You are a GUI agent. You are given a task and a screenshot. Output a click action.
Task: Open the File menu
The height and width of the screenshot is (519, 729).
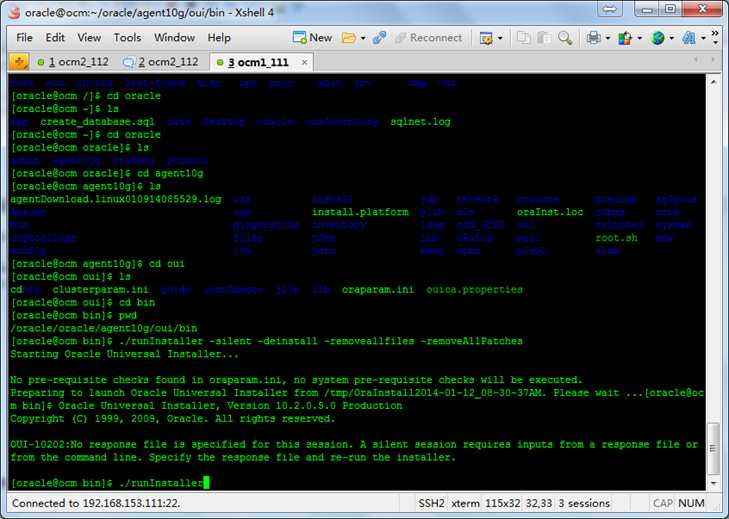[24, 38]
